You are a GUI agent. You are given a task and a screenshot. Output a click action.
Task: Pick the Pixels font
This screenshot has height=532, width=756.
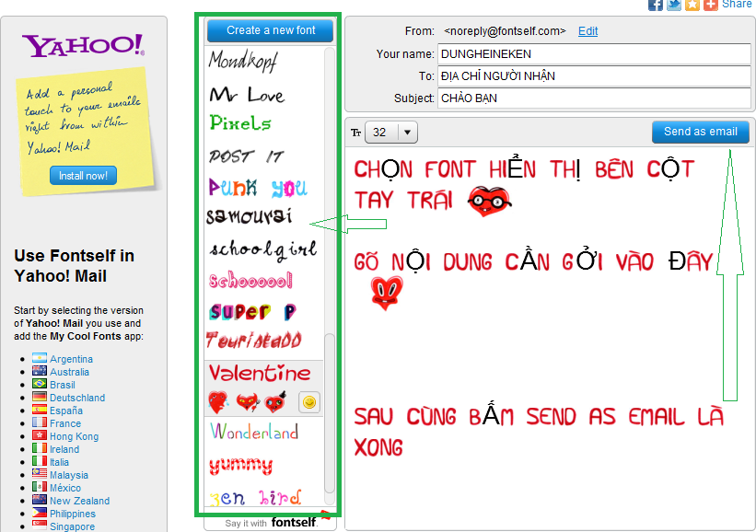[240, 123]
